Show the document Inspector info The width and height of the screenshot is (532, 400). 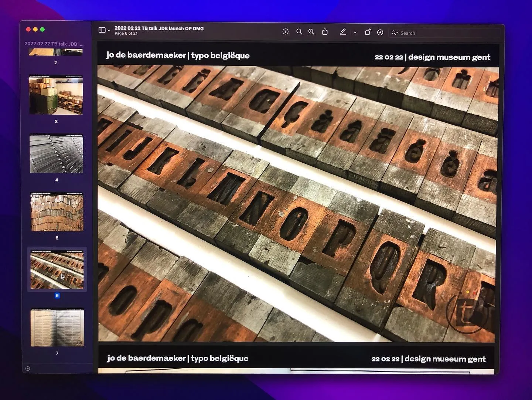[x=285, y=32]
